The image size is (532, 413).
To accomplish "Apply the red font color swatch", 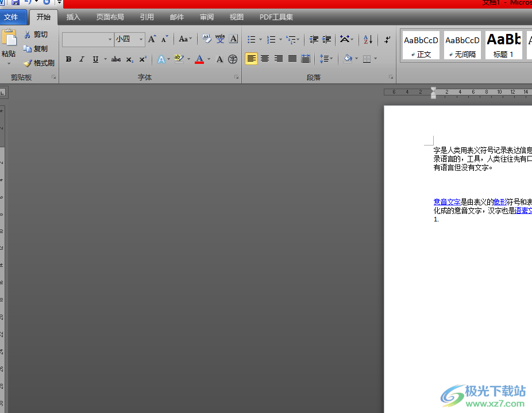I will pyautogui.click(x=199, y=59).
